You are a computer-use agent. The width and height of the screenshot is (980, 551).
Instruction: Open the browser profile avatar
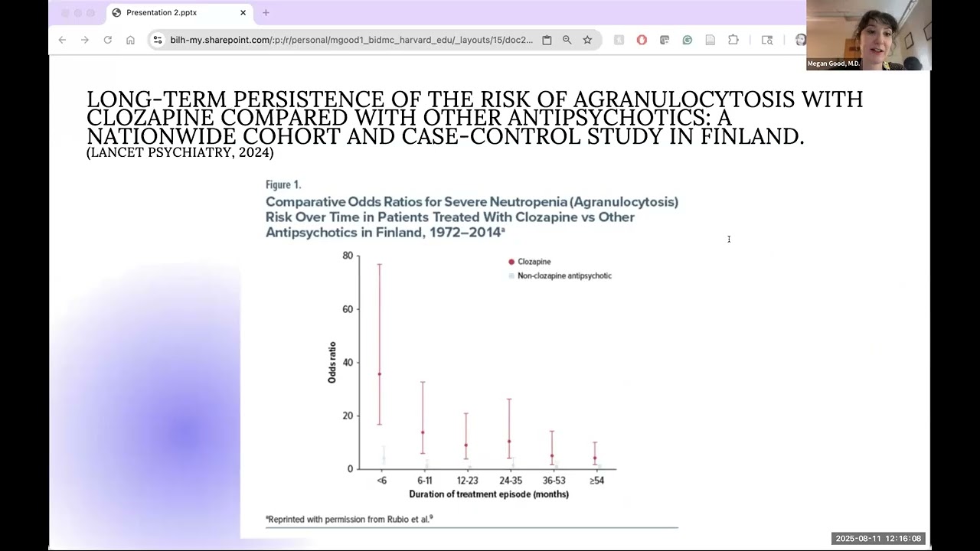pos(800,40)
